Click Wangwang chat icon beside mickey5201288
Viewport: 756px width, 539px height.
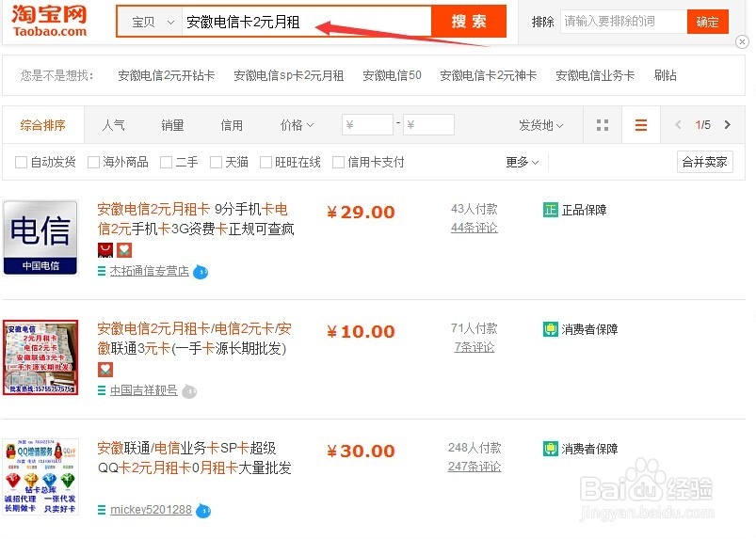click(x=203, y=511)
